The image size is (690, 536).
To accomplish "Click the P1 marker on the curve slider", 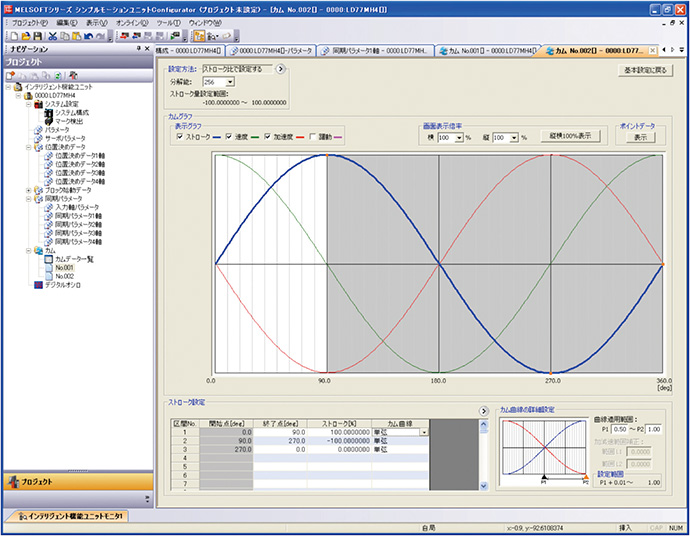I will point(542,479).
